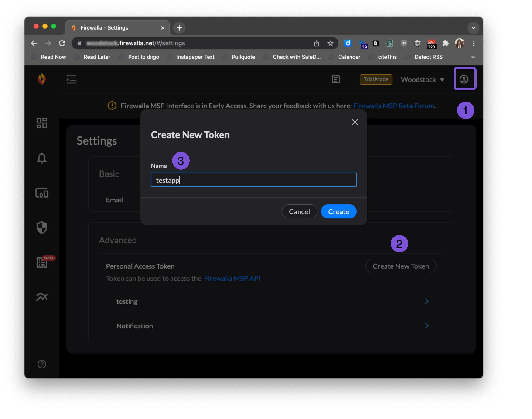Star this page as a bookmark
Image resolution: width=532 pixels, height=419 pixels.
point(330,43)
